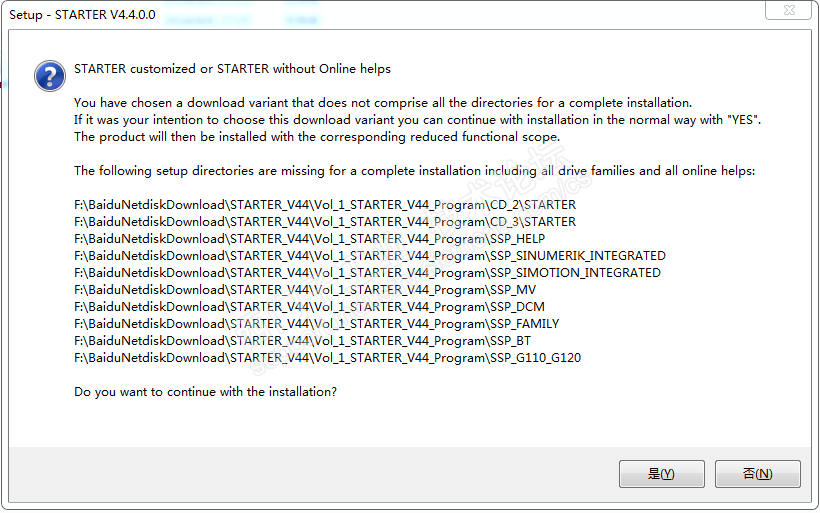This screenshot has width=820, height=513.
Task: Click the 是(Y) button to continue installation
Action: tap(661, 474)
